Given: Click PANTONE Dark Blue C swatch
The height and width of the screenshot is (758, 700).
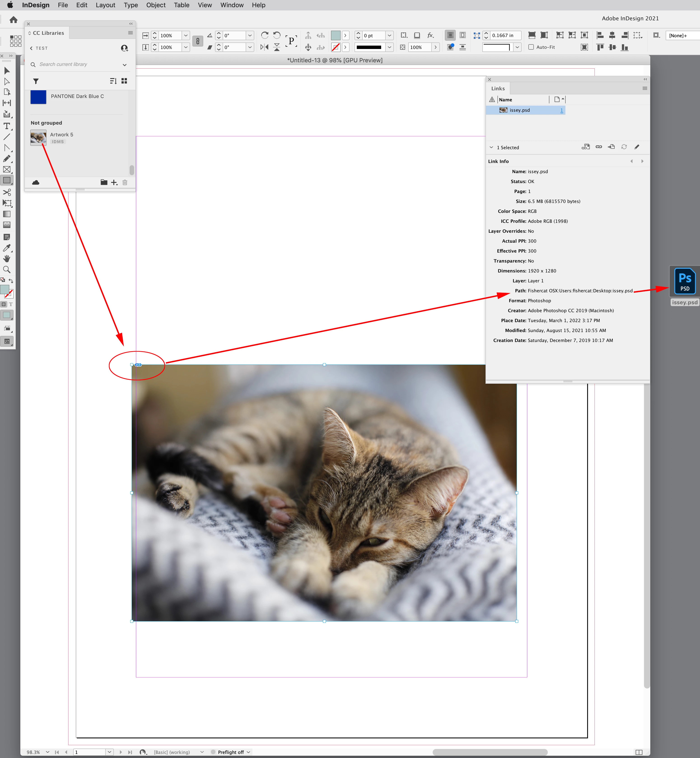Looking at the screenshot, I should click(38, 97).
